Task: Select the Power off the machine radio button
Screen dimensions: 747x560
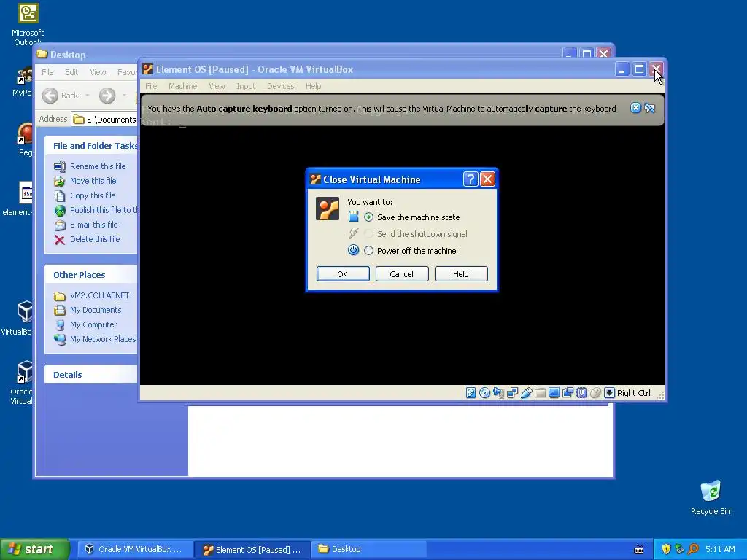Action: coord(368,251)
